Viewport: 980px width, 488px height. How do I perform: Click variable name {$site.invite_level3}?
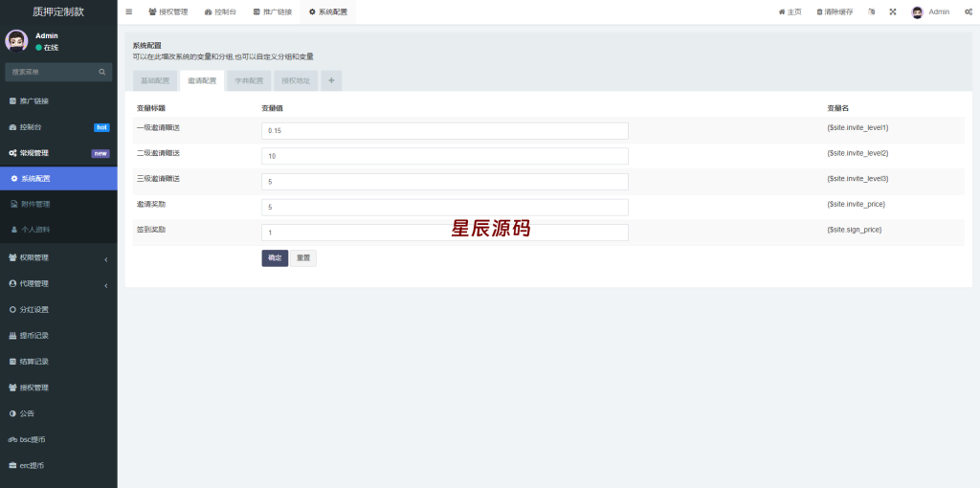(857, 179)
